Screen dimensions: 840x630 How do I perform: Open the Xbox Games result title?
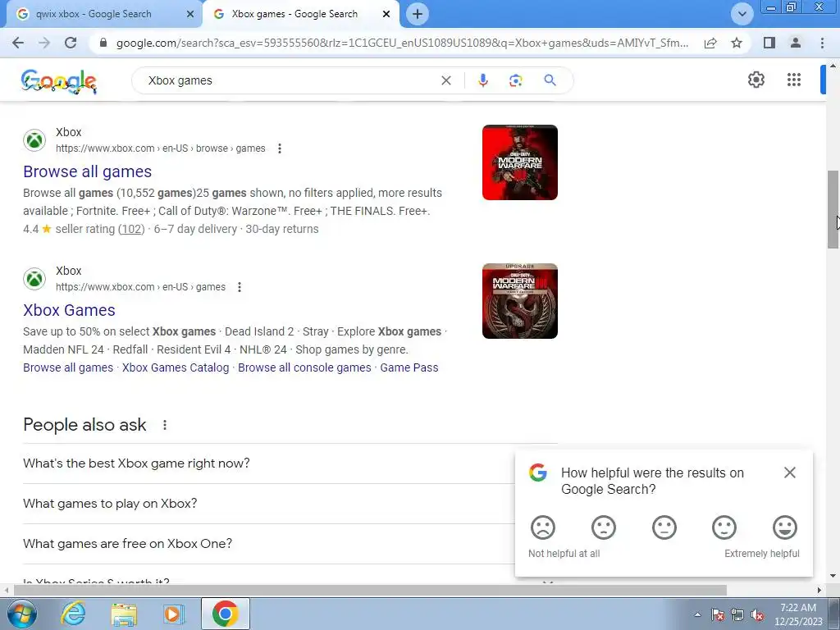(x=69, y=310)
